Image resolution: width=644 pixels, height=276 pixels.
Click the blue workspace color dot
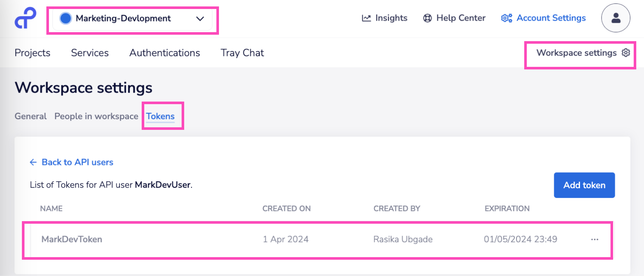tap(65, 18)
